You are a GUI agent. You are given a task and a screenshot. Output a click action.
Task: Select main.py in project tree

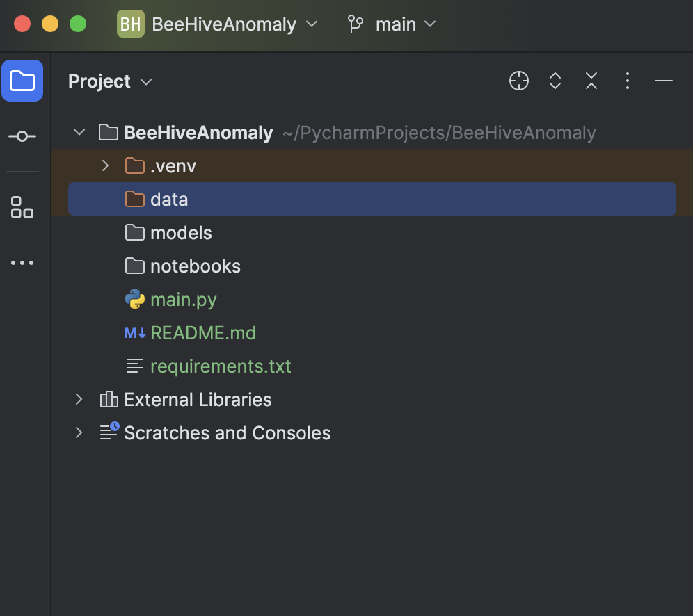(183, 300)
